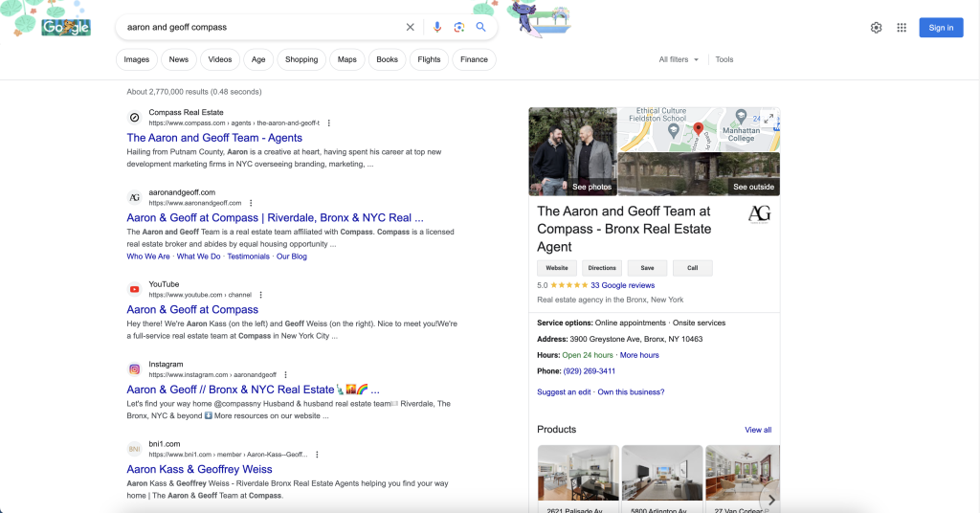Click the AG logo in knowledge panel
This screenshot has height=513, width=980.
click(x=759, y=214)
